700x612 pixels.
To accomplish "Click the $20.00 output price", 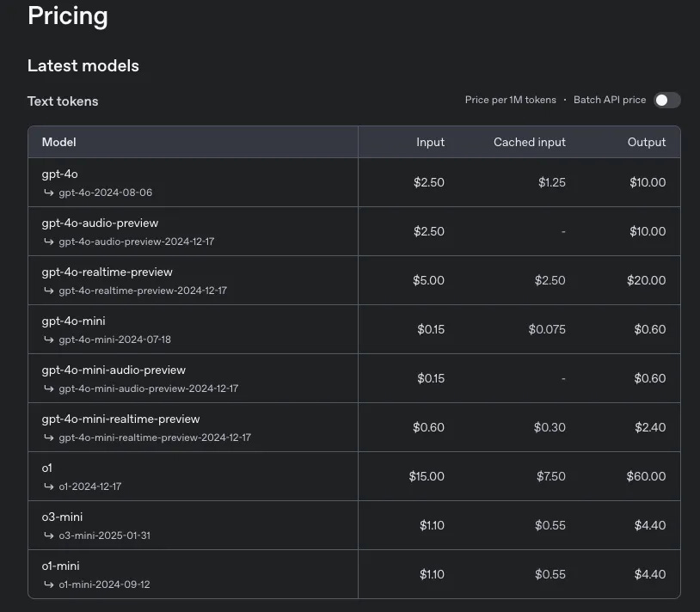I will tap(647, 280).
